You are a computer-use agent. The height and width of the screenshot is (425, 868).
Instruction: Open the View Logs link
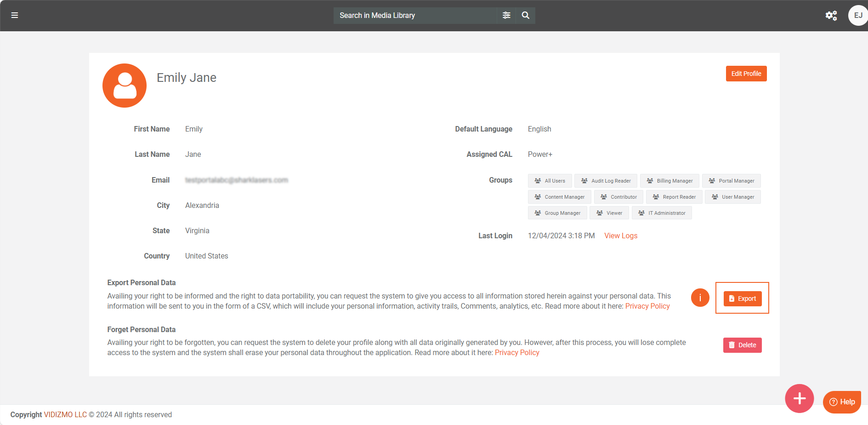coord(620,235)
